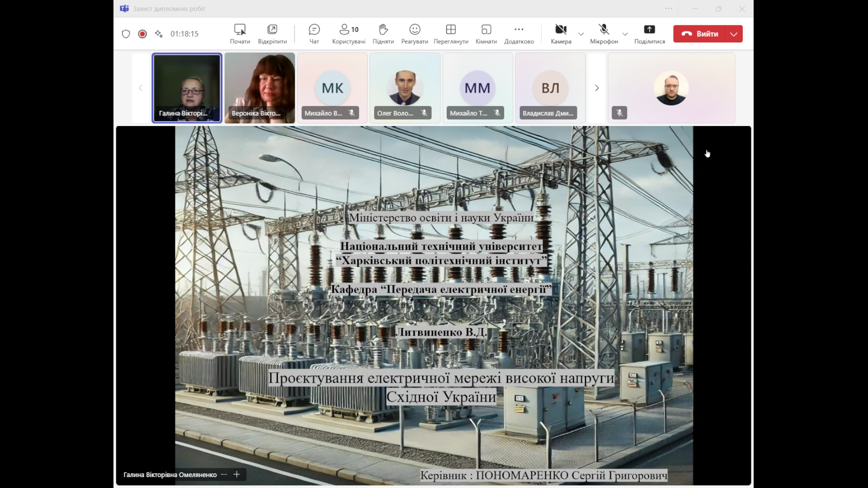
Task: Click the Share (Поділитися) screen icon
Action: [649, 34]
